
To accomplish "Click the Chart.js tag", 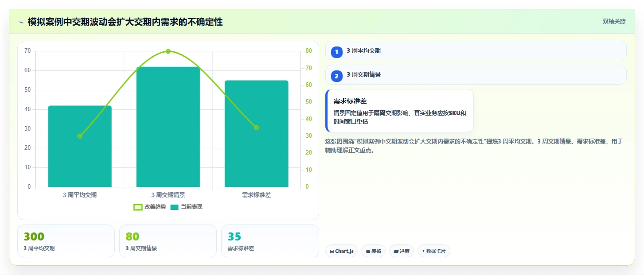I will 341,251.
